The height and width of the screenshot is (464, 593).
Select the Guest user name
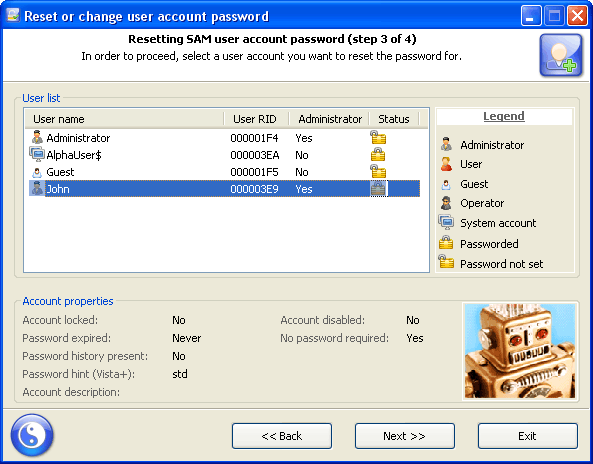(60, 172)
